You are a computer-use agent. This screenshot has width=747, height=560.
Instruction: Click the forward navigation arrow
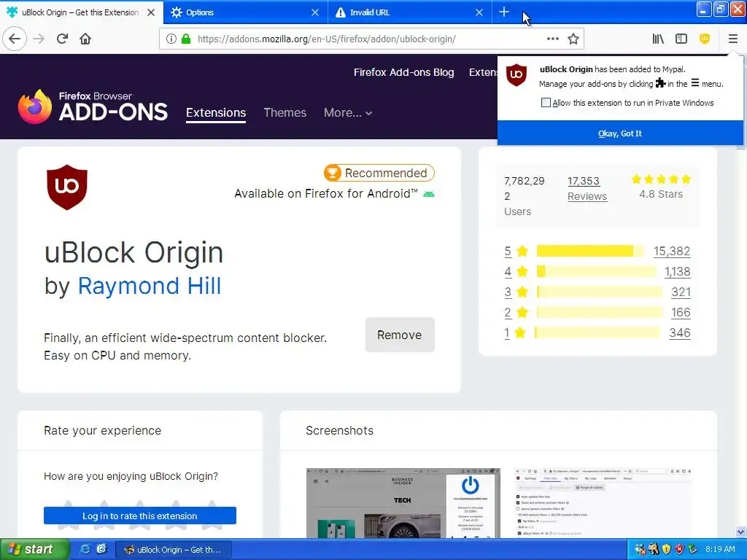(39, 39)
